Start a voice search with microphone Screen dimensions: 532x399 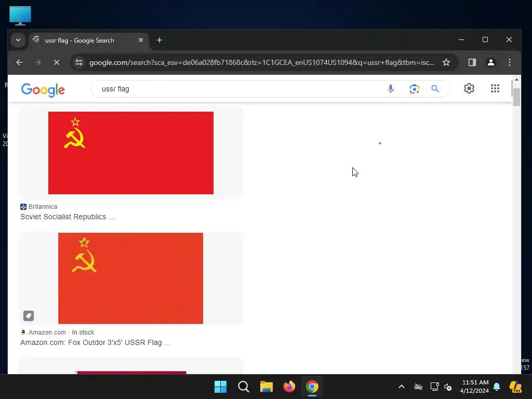(x=391, y=89)
